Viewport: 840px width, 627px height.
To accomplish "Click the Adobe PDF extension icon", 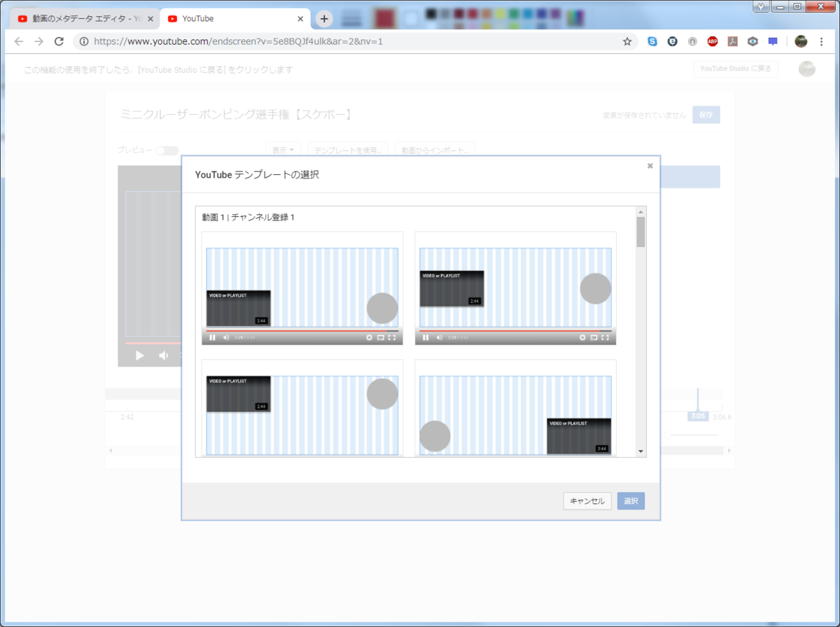I will pos(732,41).
